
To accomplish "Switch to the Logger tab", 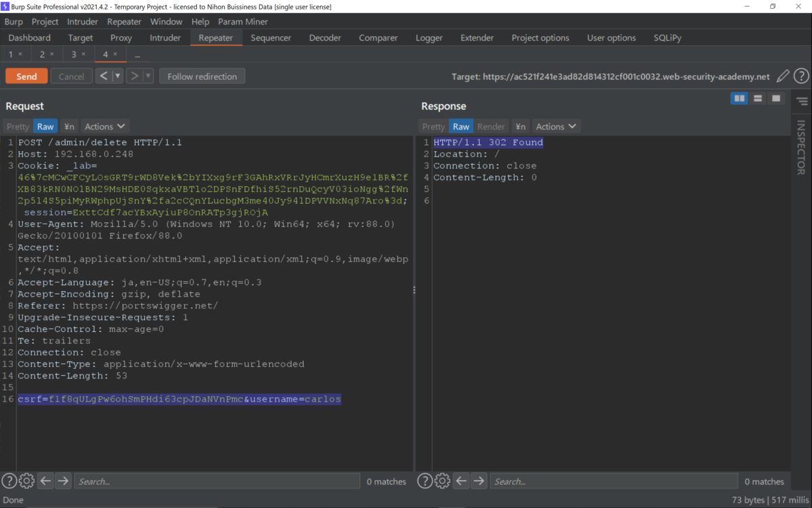I will coord(429,38).
